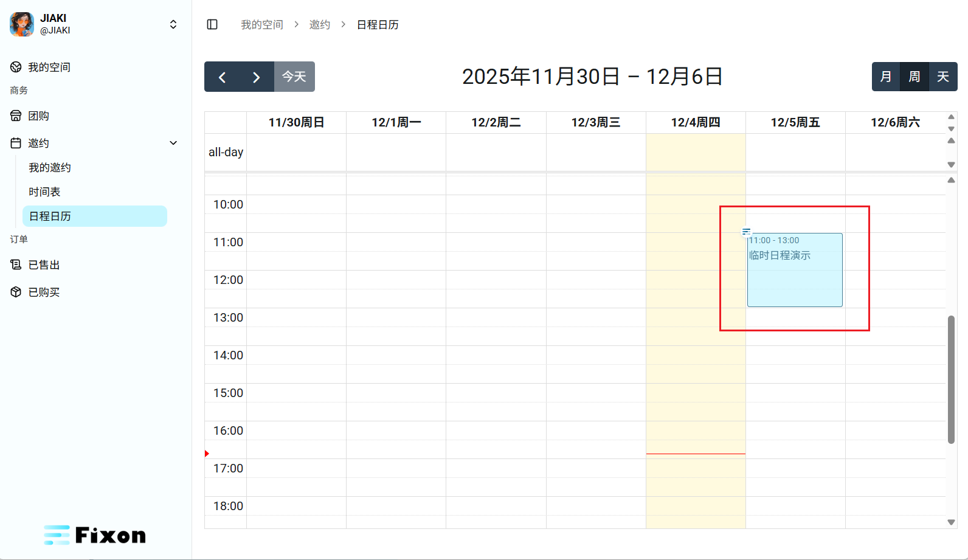Viewport: 968px width, 560px height.
Task: Go to next week arrow
Action: [x=257, y=77]
